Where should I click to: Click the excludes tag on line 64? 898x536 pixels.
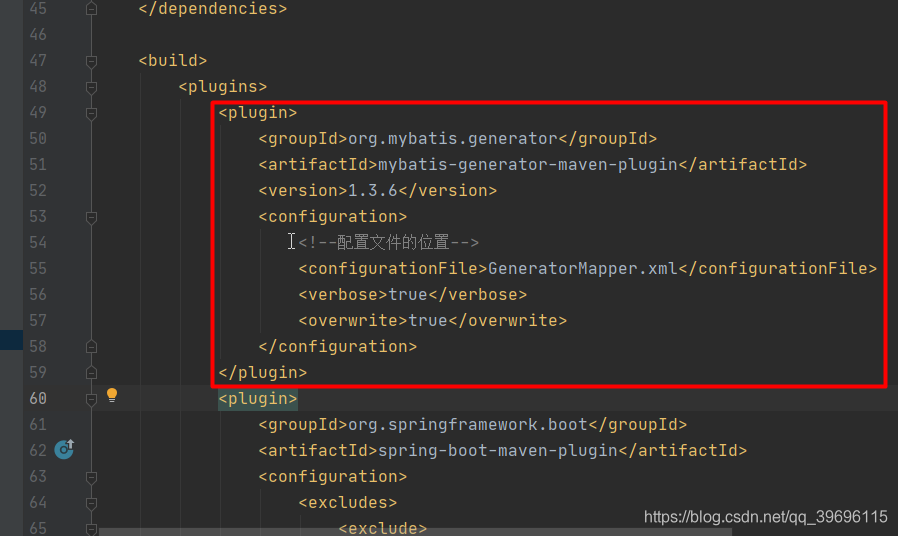pyautogui.click(x=348, y=503)
